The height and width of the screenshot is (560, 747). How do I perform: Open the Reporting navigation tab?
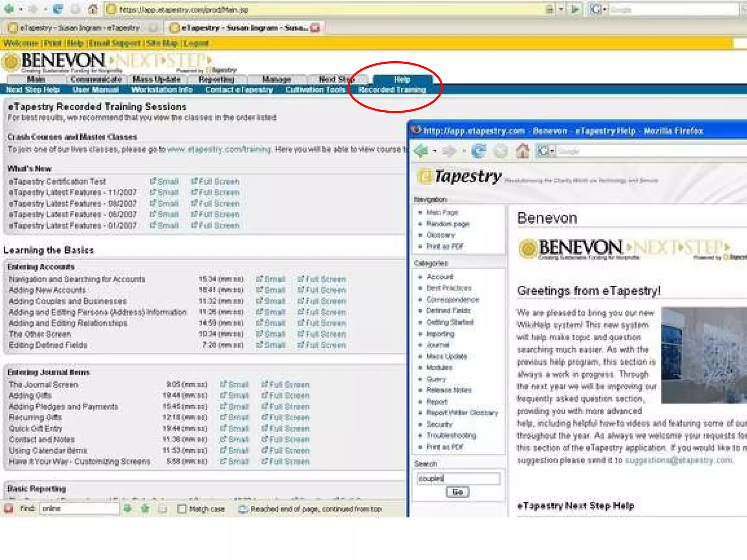(x=216, y=79)
